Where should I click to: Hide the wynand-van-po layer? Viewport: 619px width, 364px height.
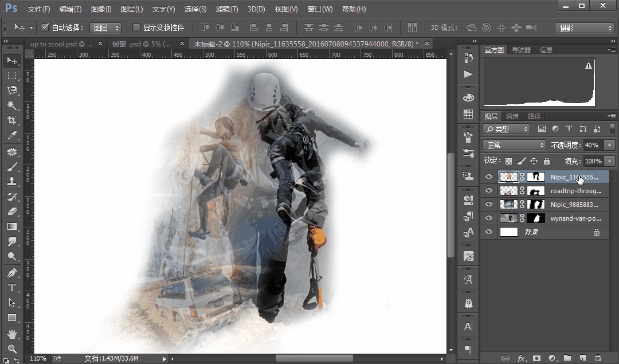click(x=489, y=218)
